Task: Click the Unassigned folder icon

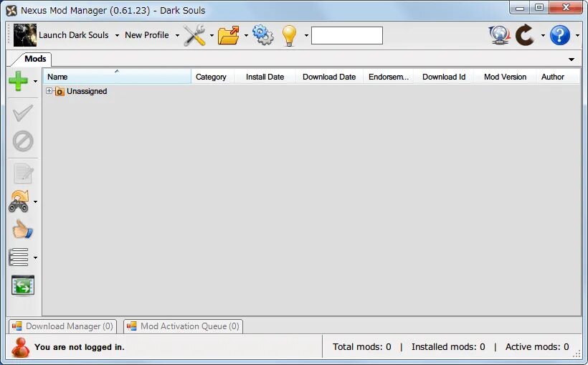Action: [x=60, y=91]
